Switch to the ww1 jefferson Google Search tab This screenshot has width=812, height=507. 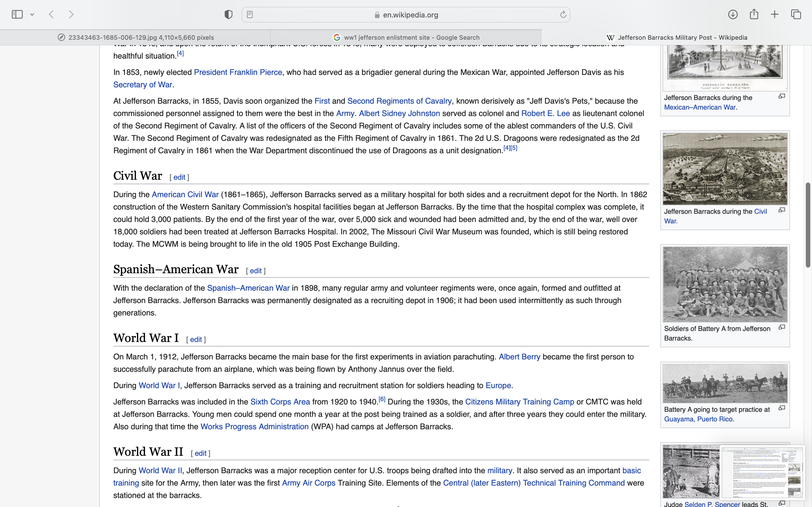[x=406, y=37]
